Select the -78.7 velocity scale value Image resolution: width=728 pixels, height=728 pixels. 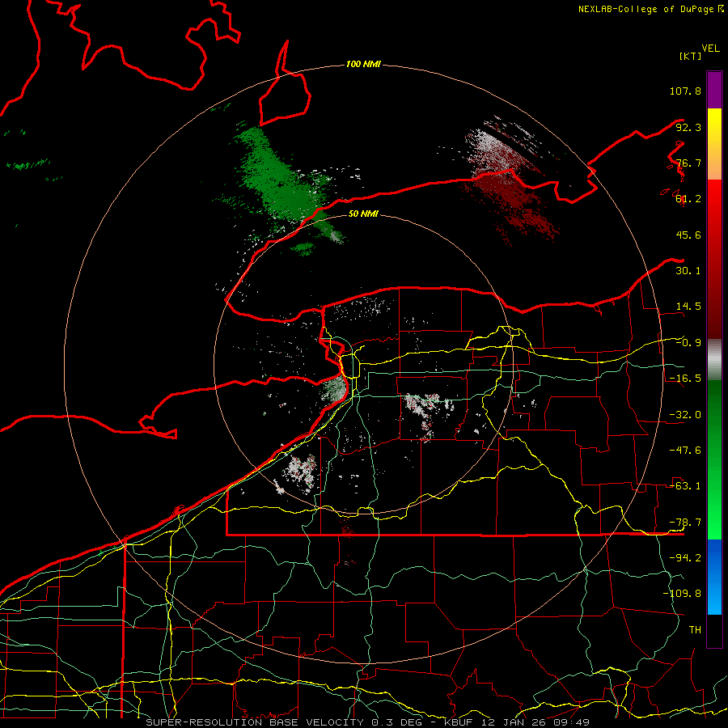[685, 523]
